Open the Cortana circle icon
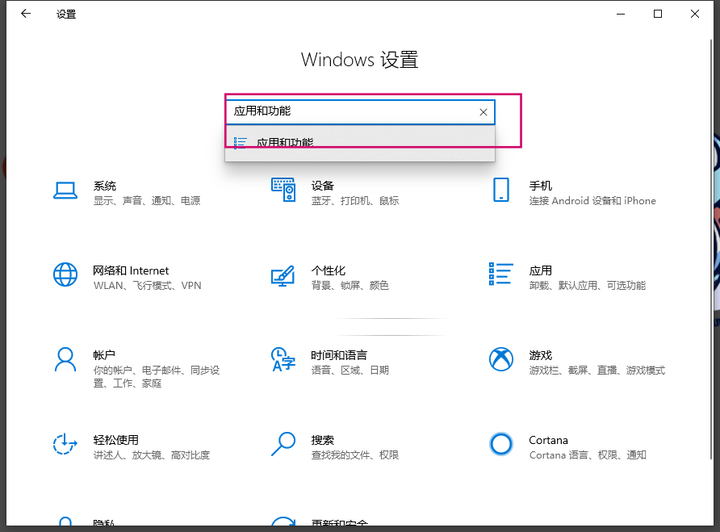 coord(501,444)
